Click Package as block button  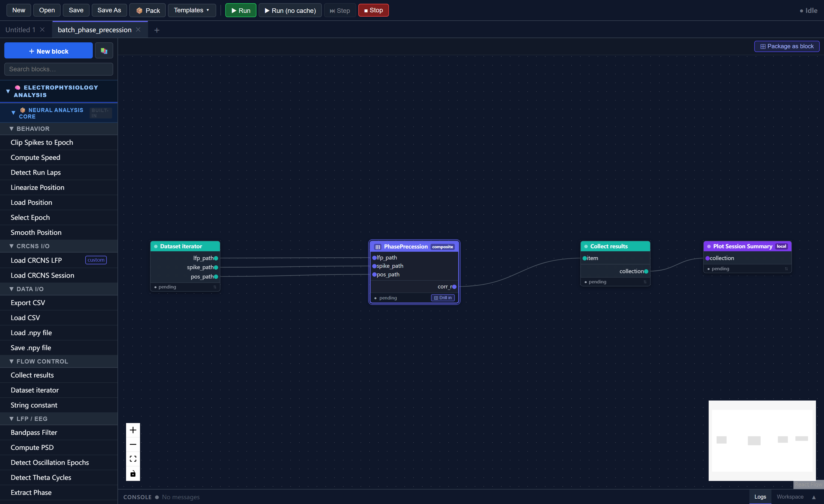click(x=786, y=46)
